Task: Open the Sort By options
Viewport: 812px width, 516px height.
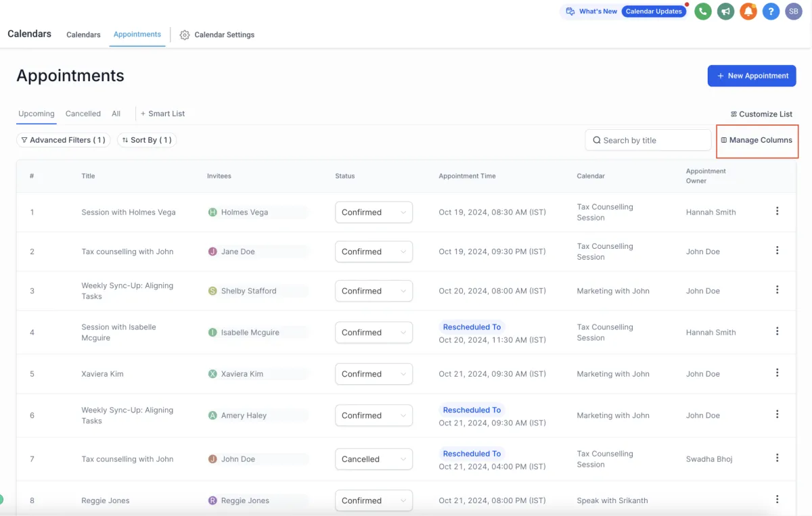Action: [146, 140]
